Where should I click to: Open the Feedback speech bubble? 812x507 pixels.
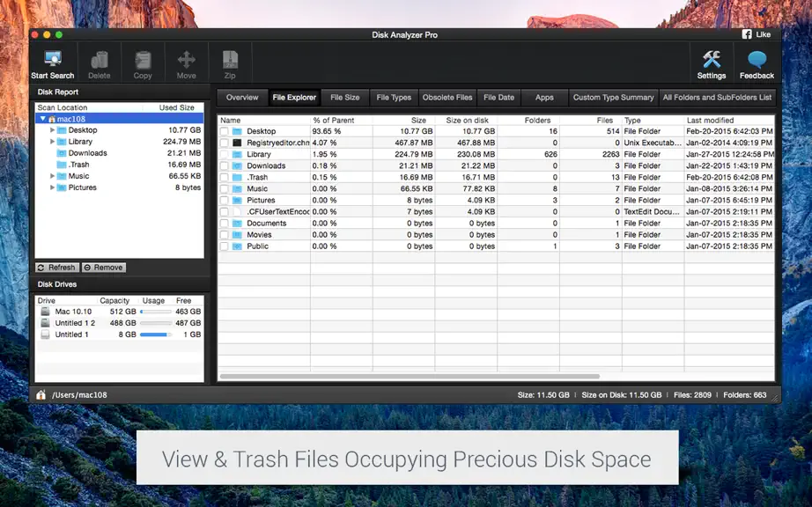coord(757,60)
